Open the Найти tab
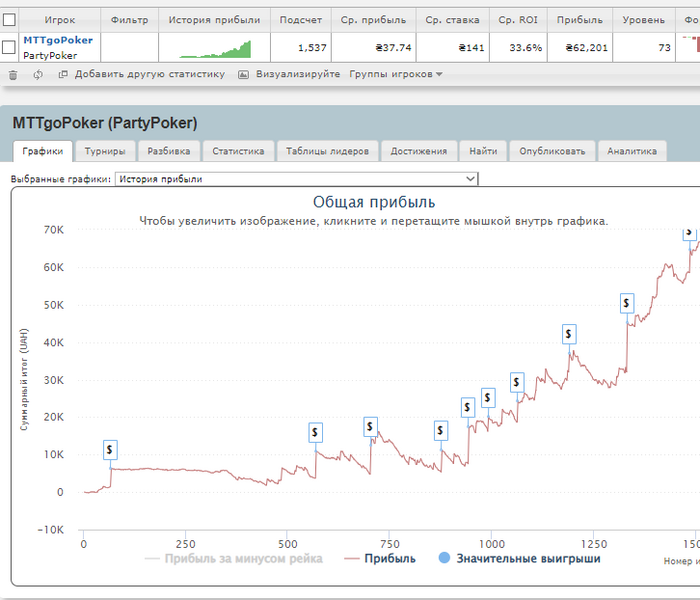This screenshot has width=700, height=600. tap(483, 151)
